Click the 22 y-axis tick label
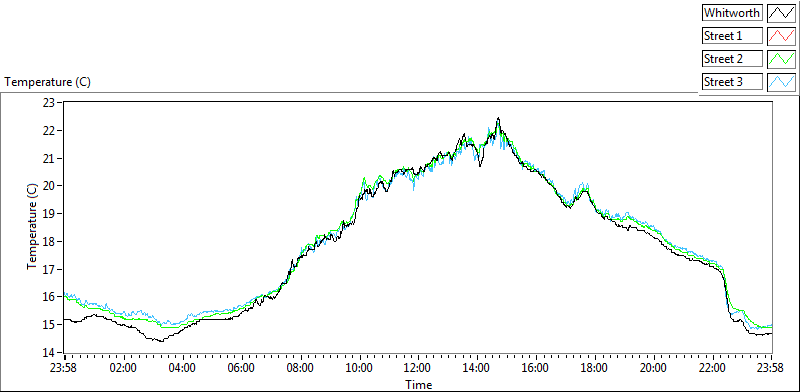This screenshot has height=392, width=800. click(48, 131)
